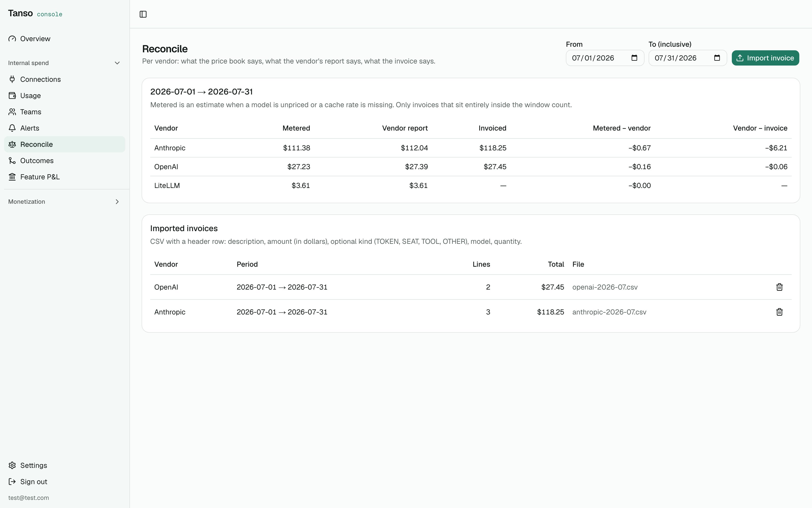Go to Connections

click(64, 79)
